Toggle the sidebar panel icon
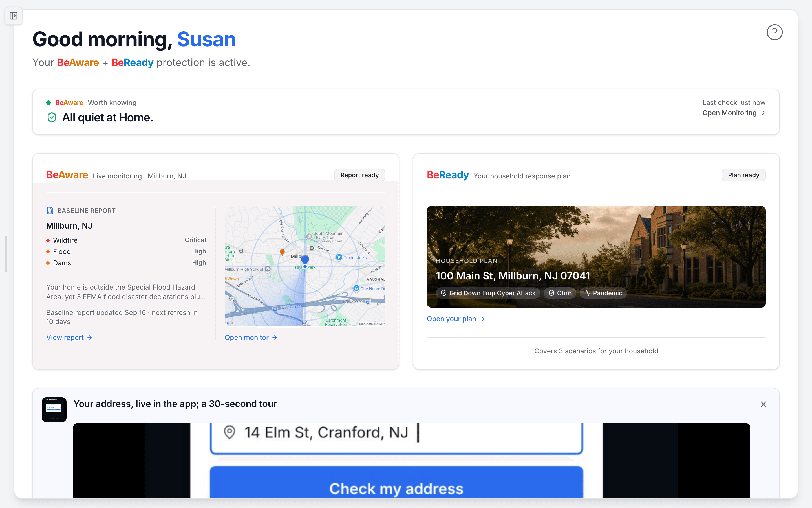Image resolution: width=812 pixels, height=508 pixels. pyautogui.click(x=14, y=16)
